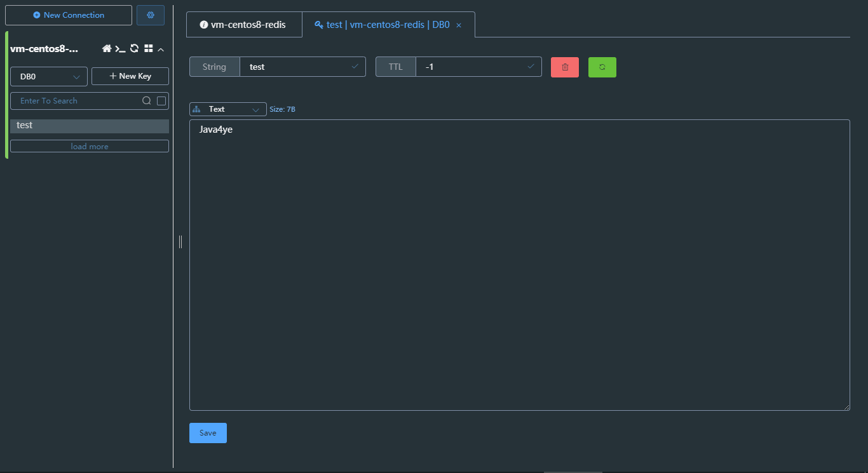This screenshot has height=473, width=868.
Task: Select the test key in list
Action: pyautogui.click(x=90, y=126)
